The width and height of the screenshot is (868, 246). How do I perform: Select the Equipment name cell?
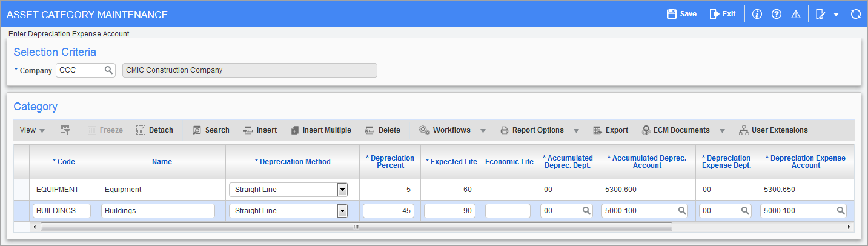pos(162,190)
